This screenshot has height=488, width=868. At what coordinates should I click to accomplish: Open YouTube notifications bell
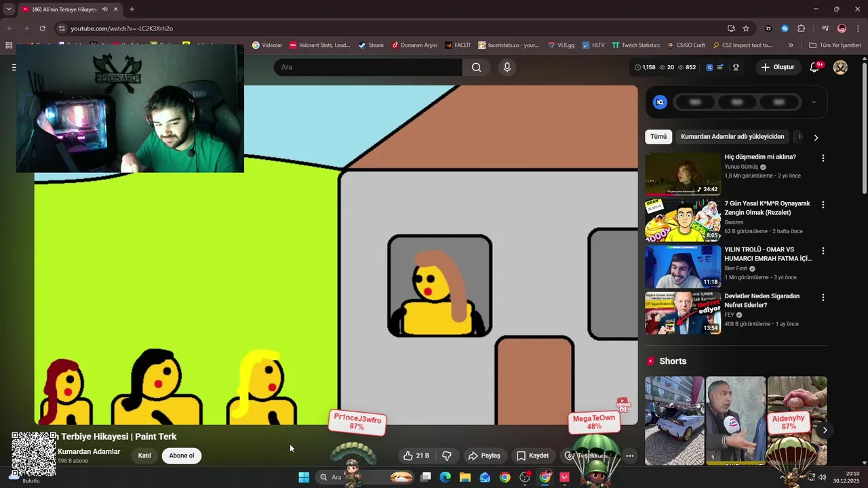pyautogui.click(x=814, y=67)
